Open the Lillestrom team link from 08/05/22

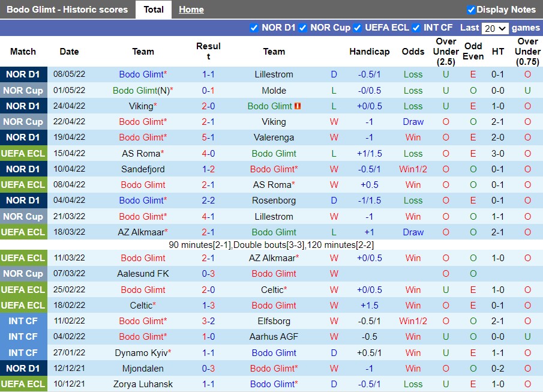coord(274,74)
